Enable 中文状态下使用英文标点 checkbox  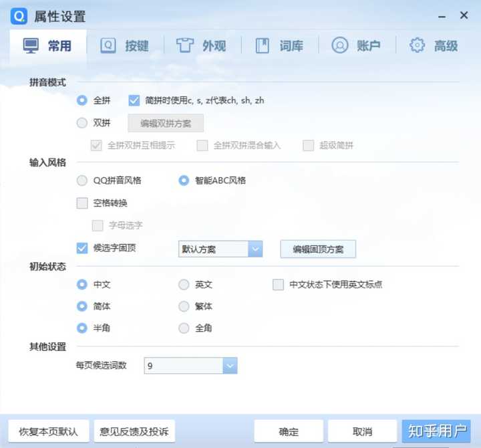point(278,285)
